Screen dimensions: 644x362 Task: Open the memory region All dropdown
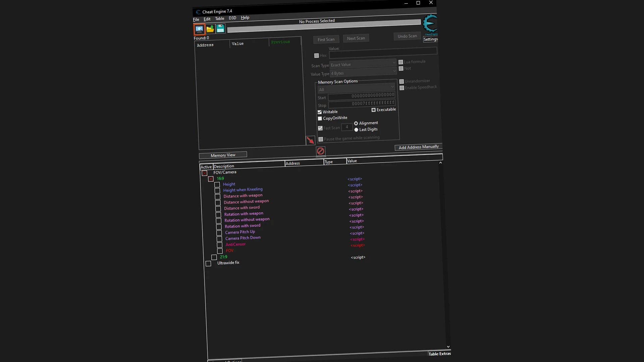356,88
